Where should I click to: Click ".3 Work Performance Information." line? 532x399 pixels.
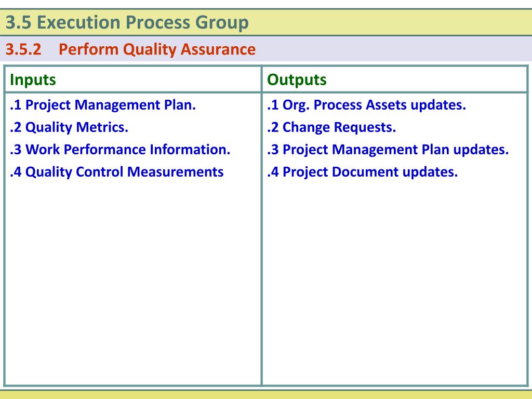point(120,150)
